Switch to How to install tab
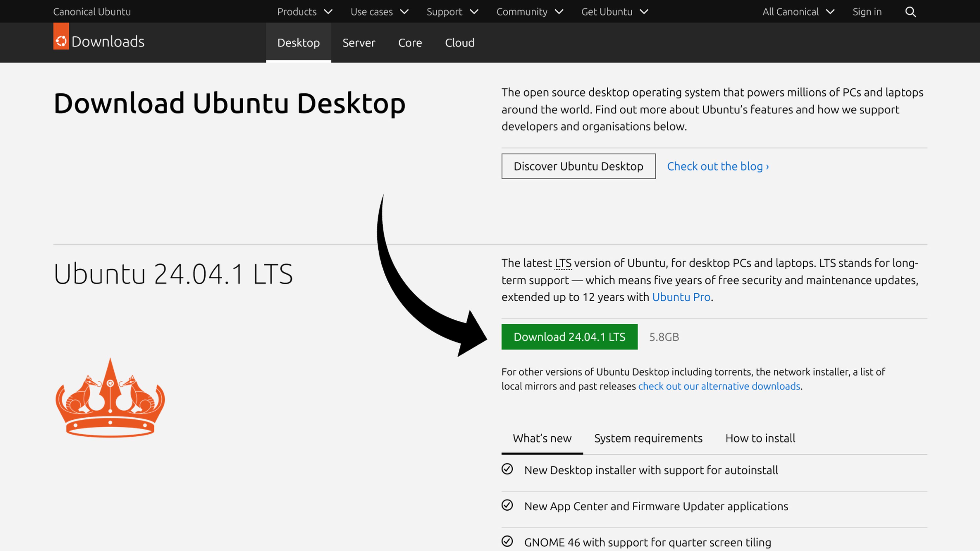 760,439
